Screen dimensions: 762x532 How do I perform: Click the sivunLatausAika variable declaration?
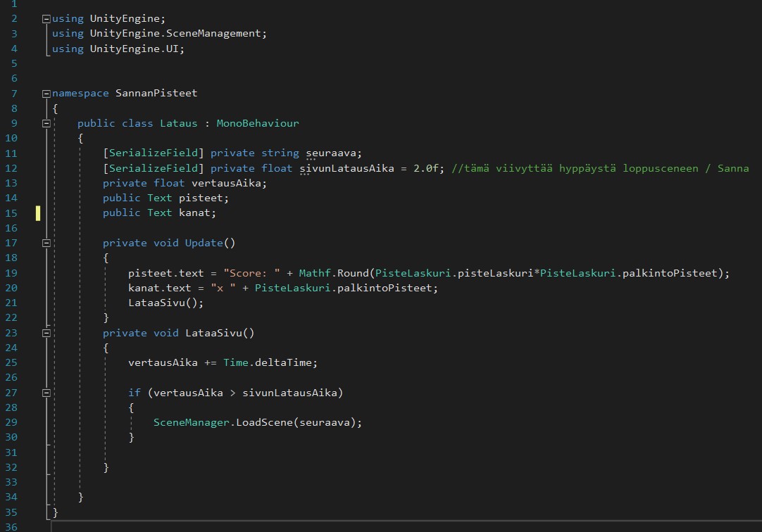tap(346, 169)
